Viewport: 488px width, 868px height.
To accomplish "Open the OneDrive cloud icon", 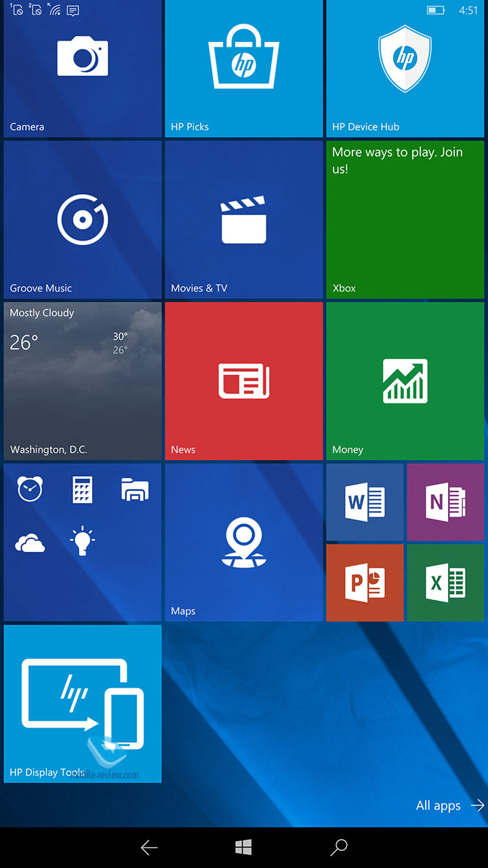I will pyautogui.click(x=30, y=542).
